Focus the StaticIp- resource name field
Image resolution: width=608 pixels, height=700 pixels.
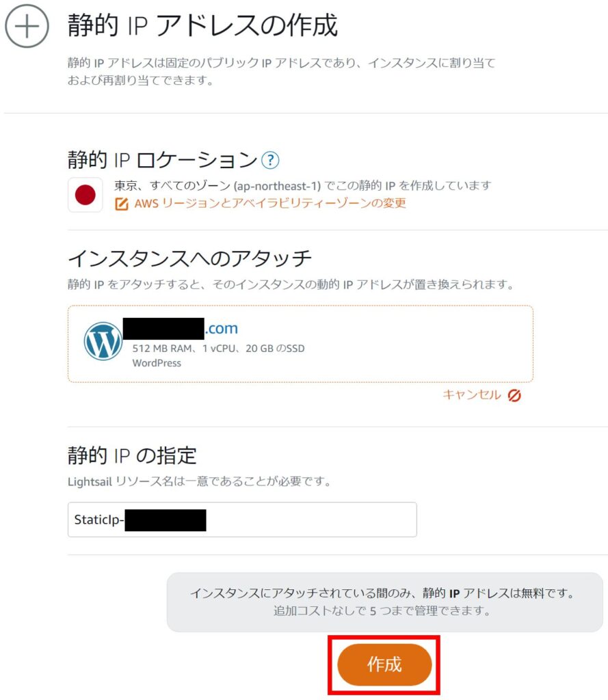pyautogui.click(x=242, y=520)
